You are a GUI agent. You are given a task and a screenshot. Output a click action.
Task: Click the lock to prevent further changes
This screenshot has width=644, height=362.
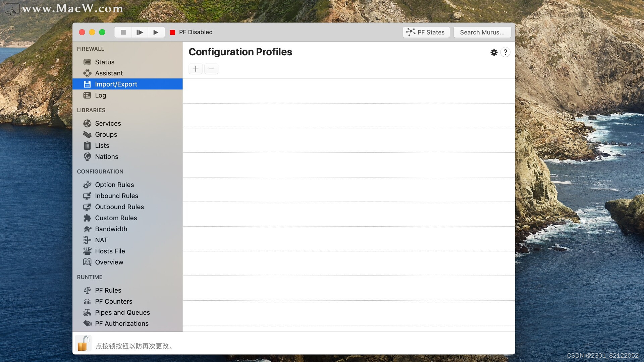[84, 343]
